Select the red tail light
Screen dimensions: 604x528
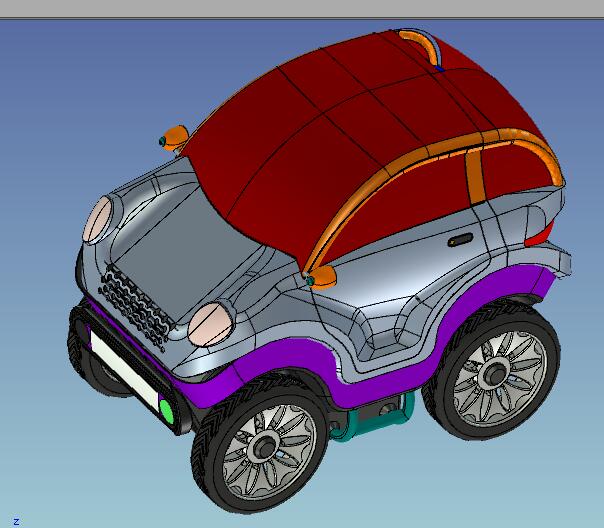point(539,236)
